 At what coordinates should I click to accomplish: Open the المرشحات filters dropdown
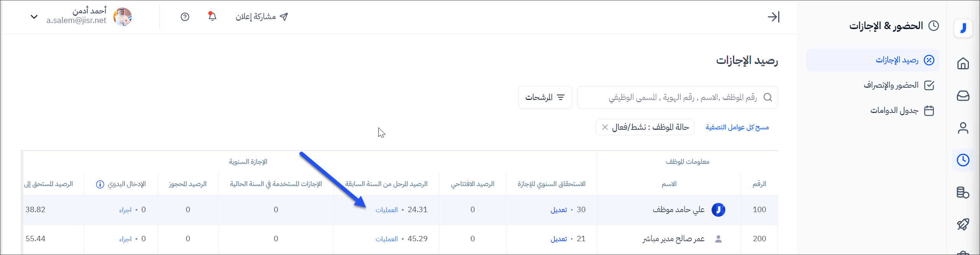(545, 97)
